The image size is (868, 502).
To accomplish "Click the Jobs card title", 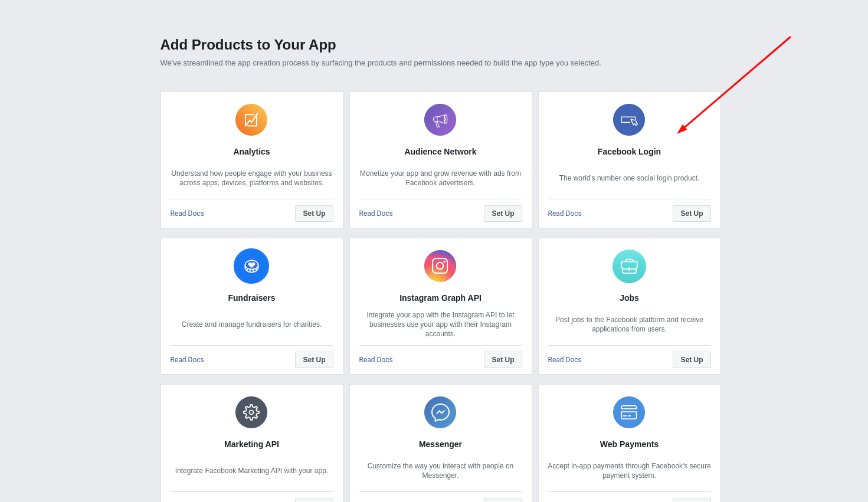I will [629, 298].
